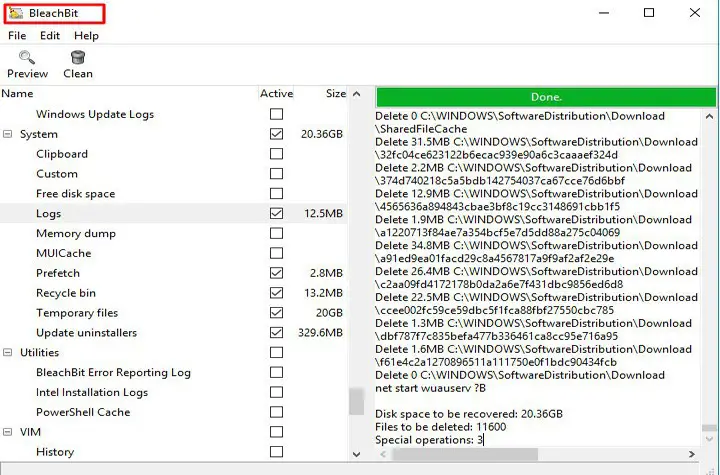Viewport: 720px width, 475px height.
Task: Tick the Custom checkbox
Action: 276,174
